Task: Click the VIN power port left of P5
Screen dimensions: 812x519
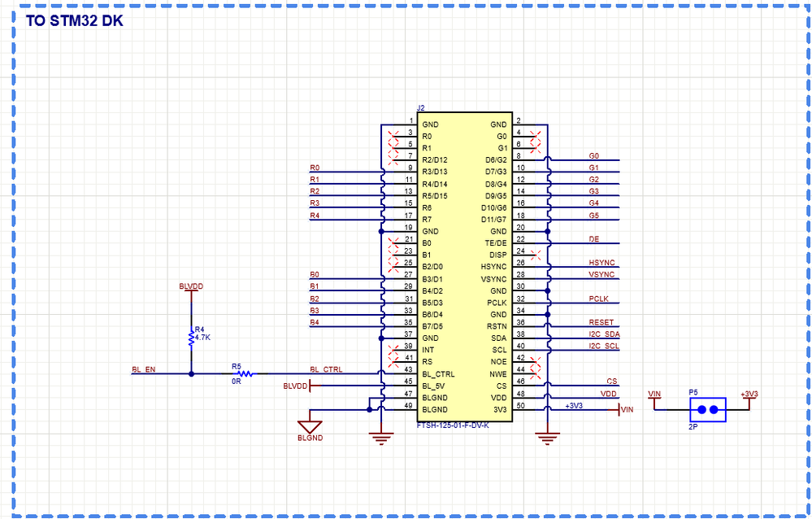Action: (x=654, y=396)
